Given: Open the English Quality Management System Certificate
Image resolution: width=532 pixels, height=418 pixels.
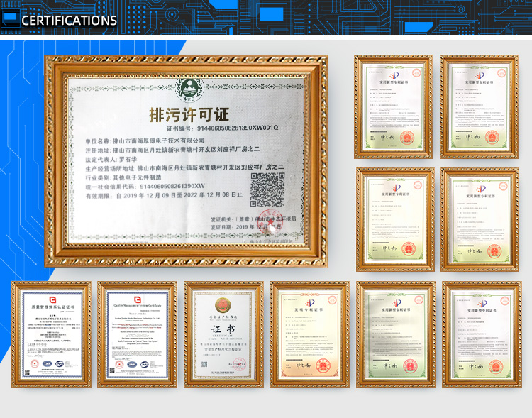Looking at the screenshot, I should (137, 334).
